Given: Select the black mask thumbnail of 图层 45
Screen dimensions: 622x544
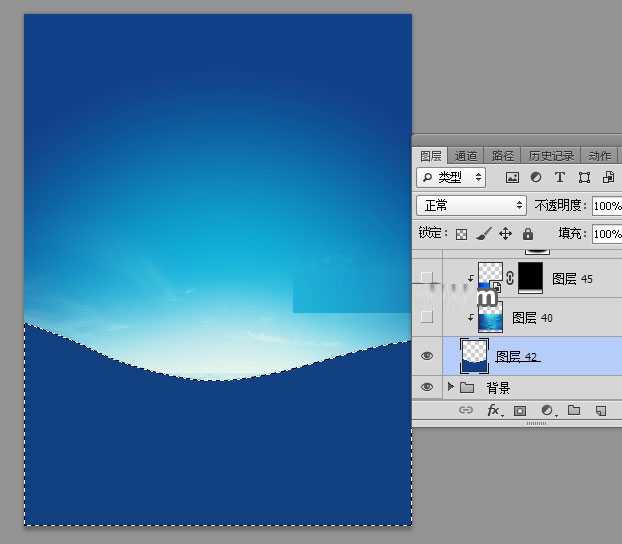Looking at the screenshot, I should [529, 278].
